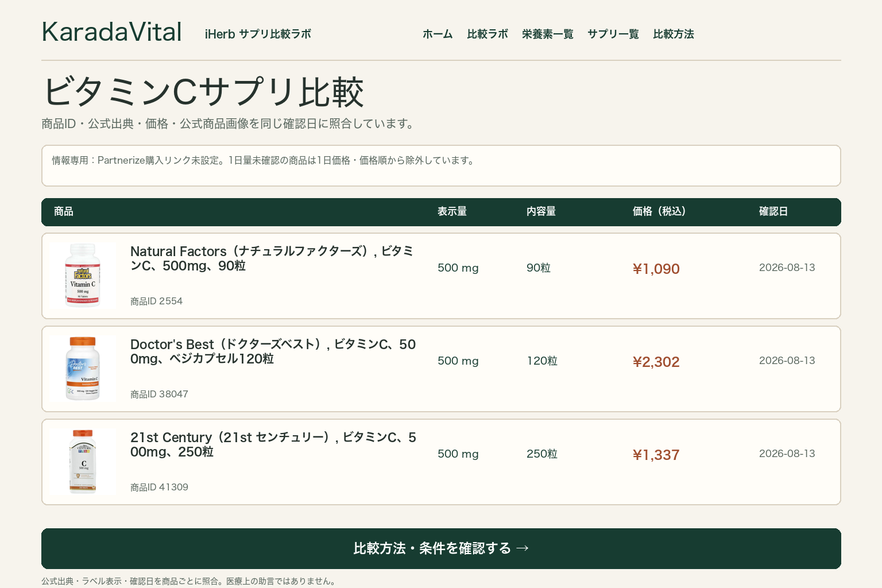Click 商品ID 38047 text
The width and height of the screenshot is (882, 588).
[x=159, y=394]
